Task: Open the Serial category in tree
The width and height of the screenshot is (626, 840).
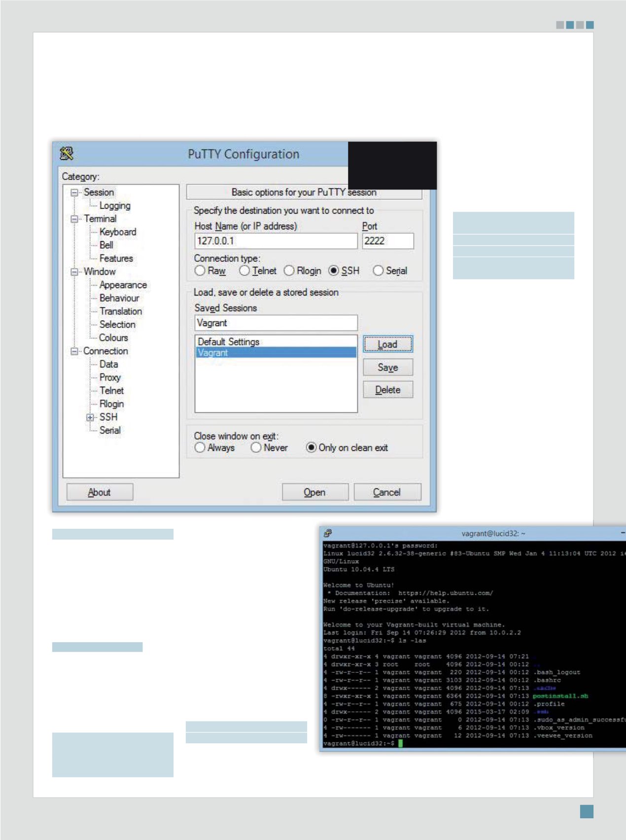Action: click(x=110, y=431)
